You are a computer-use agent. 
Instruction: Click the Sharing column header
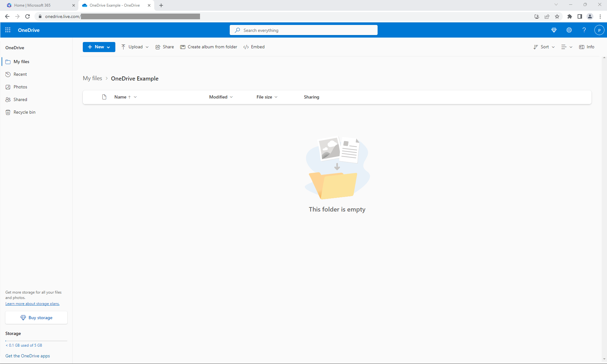click(x=312, y=97)
